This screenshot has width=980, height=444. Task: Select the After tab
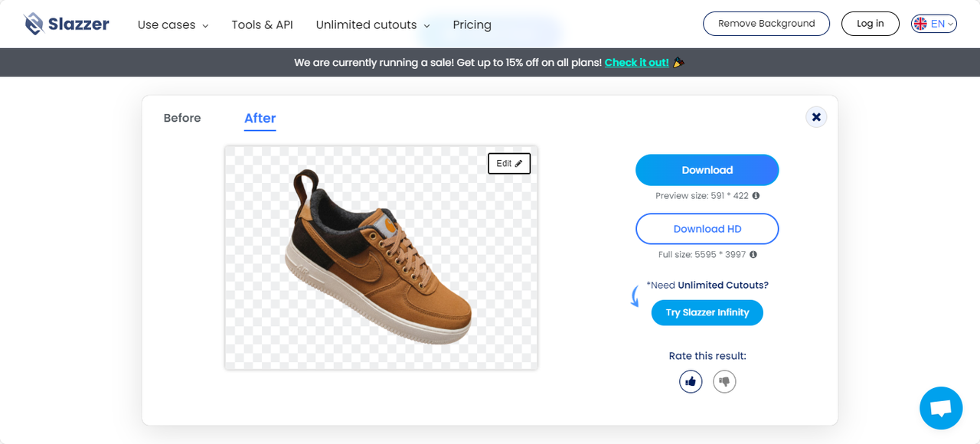(260, 119)
